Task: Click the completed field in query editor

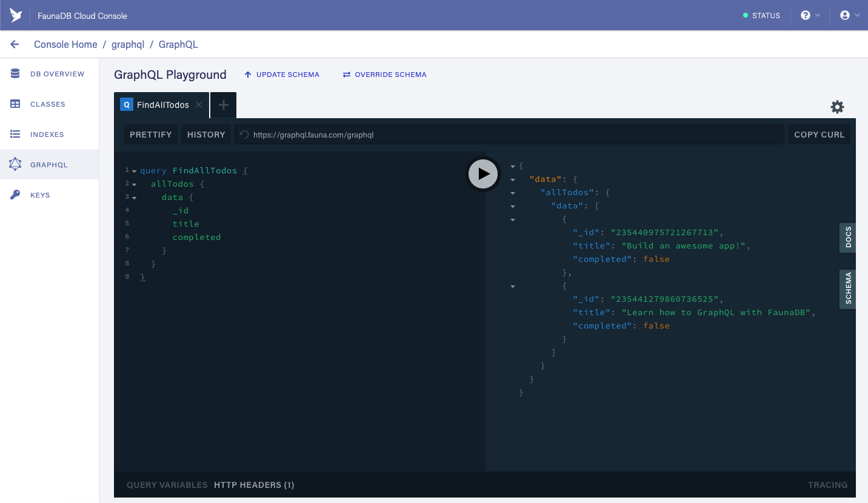Action: 196,237
